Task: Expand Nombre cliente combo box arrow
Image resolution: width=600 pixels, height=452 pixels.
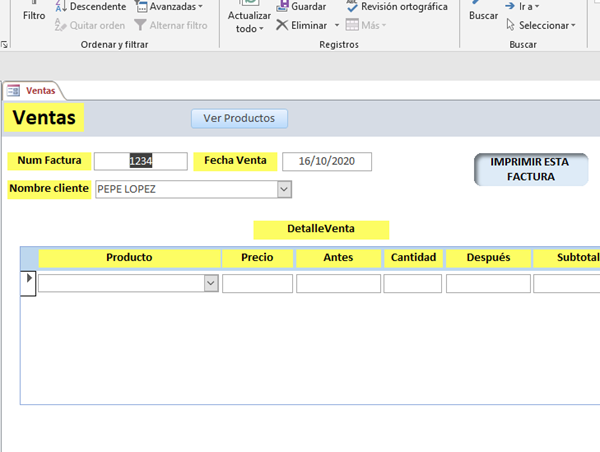Action: 284,189
